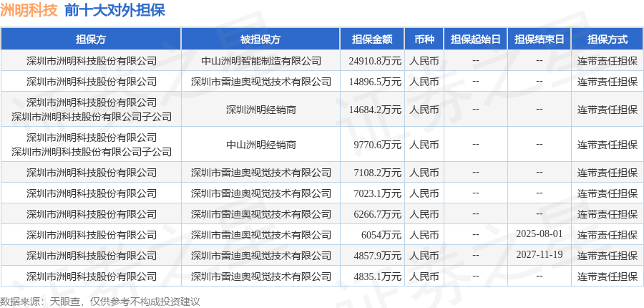Select the 6054万元 amount
The height and width of the screenshot is (308, 644).
pos(381,235)
